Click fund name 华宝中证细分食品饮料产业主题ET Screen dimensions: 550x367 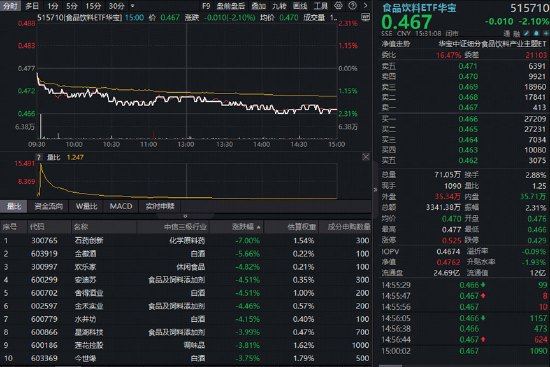coord(492,44)
